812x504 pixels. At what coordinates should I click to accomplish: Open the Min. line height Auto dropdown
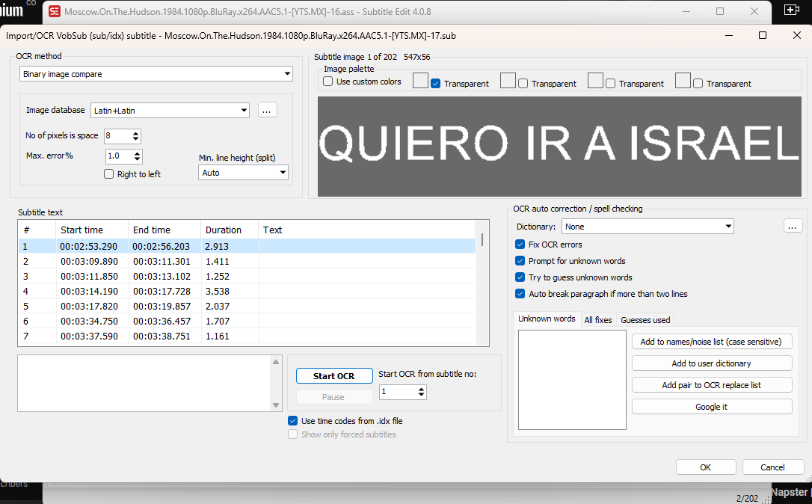tap(243, 173)
